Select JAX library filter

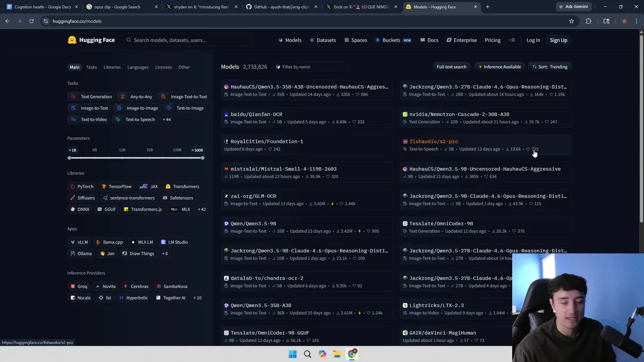pos(149,187)
